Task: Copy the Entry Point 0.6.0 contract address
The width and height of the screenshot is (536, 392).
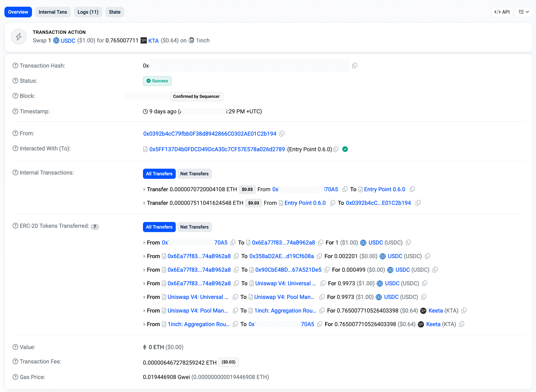Action: (x=336, y=149)
